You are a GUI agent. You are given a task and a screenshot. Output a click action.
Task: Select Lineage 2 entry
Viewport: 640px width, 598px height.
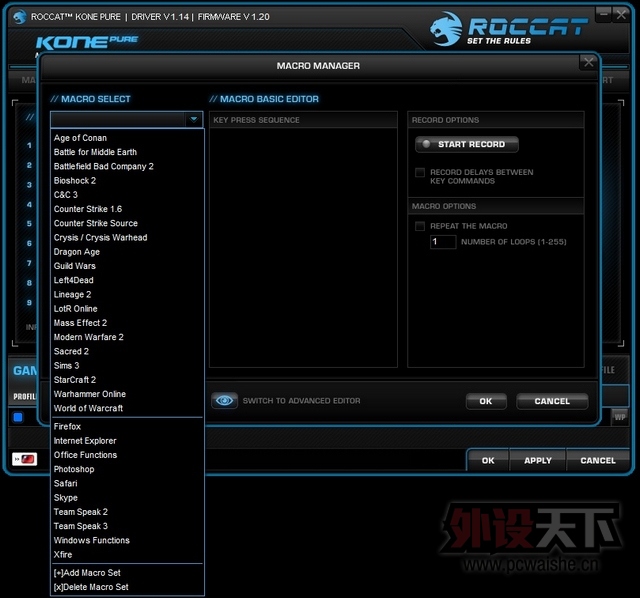pyautogui.click(x=127, y=295)
